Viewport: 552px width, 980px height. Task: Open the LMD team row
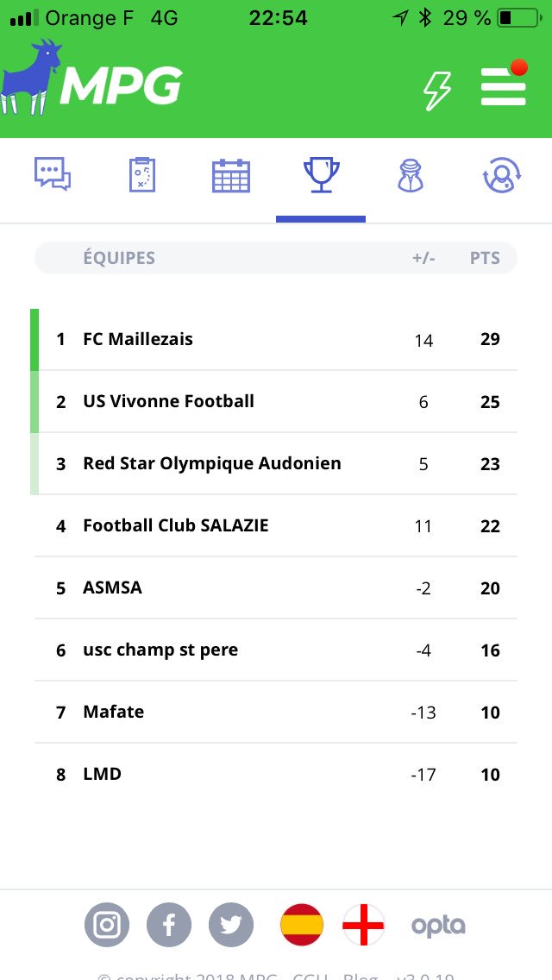point(276,775)
